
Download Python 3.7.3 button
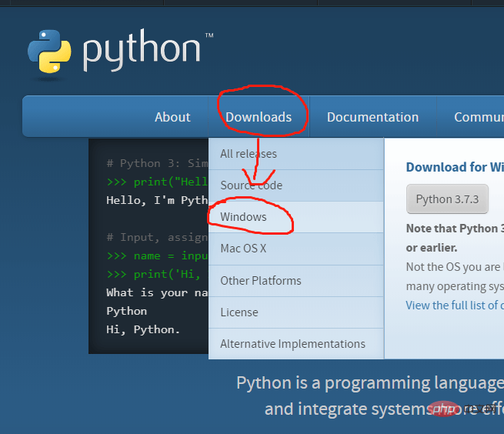tap(447, 199)
